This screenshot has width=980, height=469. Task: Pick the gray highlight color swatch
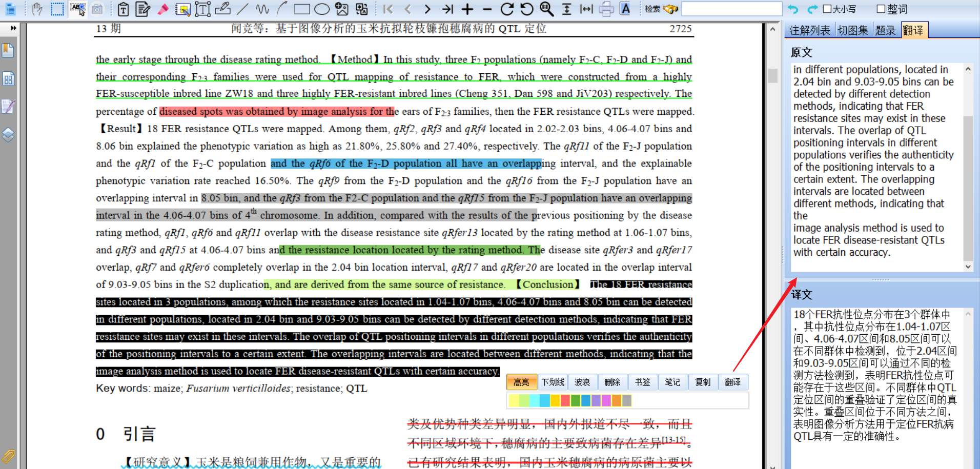(x=627, y=400)
